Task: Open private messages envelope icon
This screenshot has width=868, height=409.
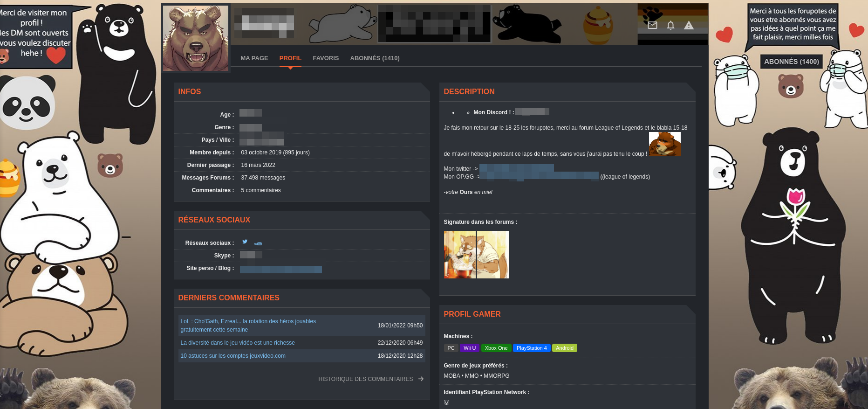Action: (x=652, y=25)
